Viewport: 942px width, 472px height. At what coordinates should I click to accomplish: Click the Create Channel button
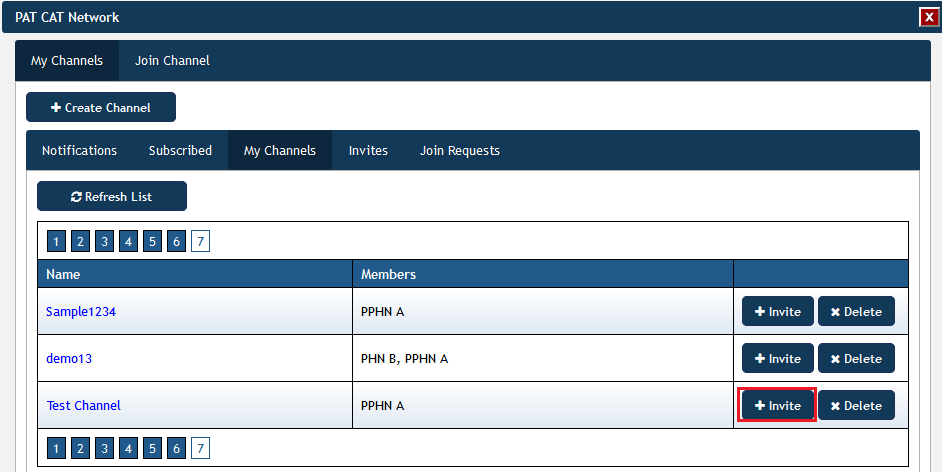101,107
